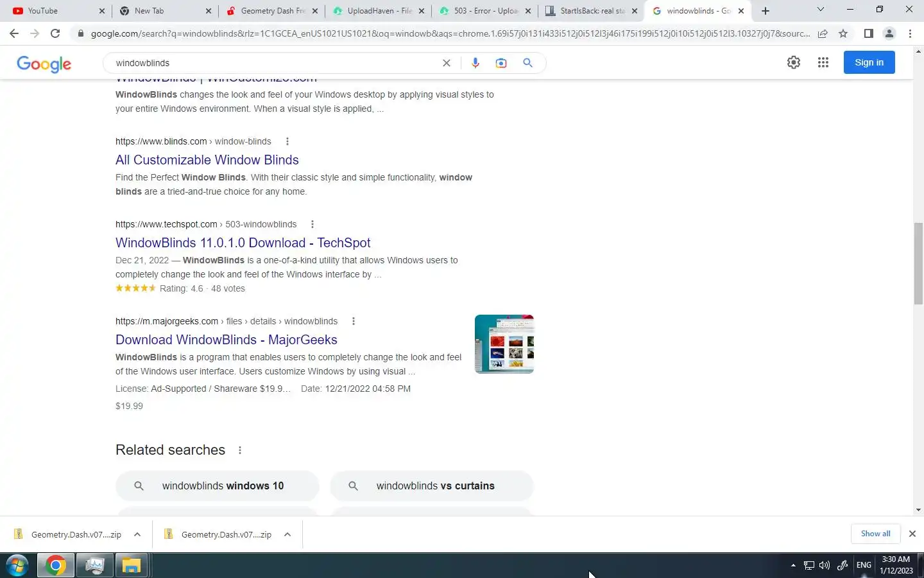The image size is (924, 578).
Task: Click the URL address bar
Action: click(x=449, y=33)
